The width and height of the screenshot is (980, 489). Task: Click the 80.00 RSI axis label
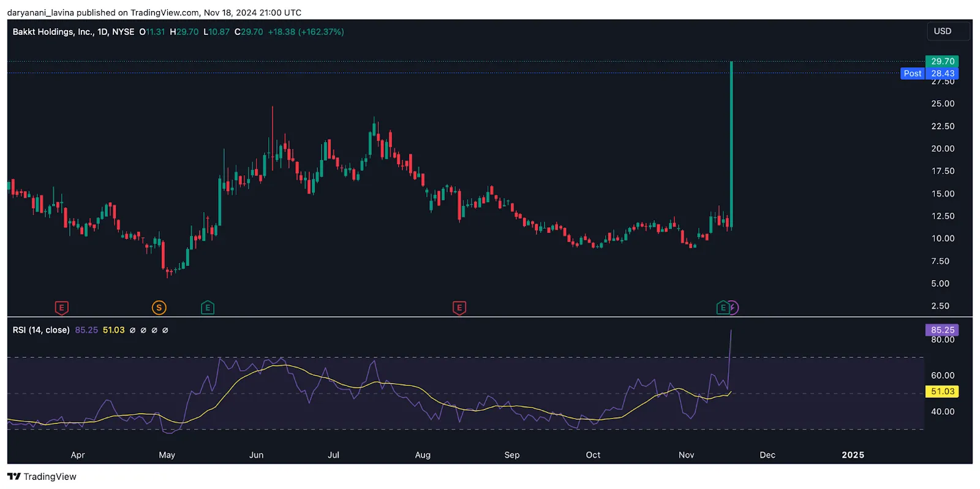[943, 340]
